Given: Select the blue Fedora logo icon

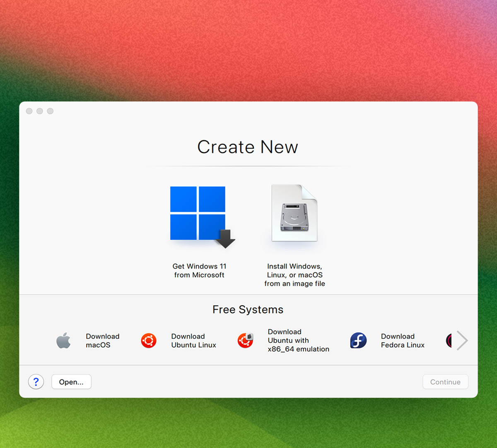Looking at the screenshot, I should pyautogui.click(x=358, y=341).
